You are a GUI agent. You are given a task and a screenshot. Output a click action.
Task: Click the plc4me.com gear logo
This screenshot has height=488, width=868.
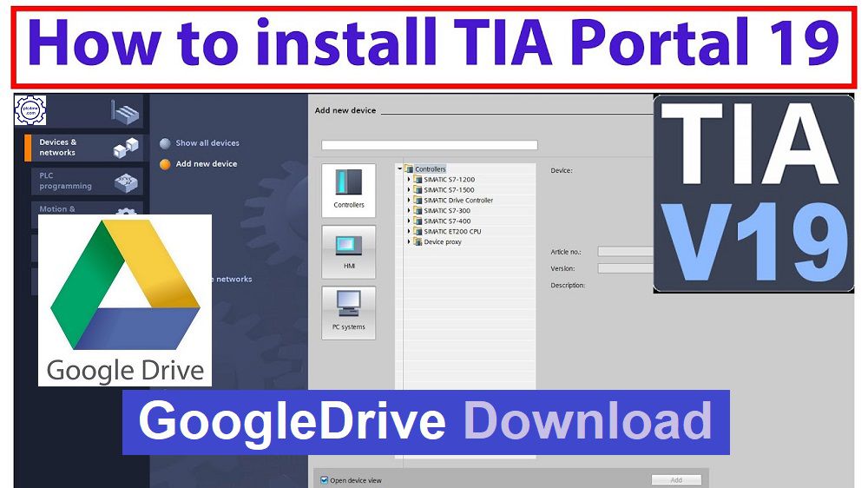30,110
